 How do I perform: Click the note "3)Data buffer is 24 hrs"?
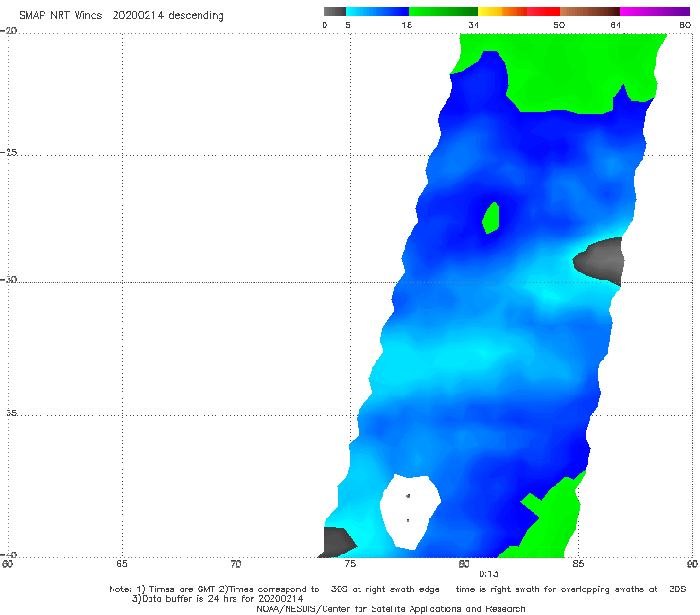[218, 599]
